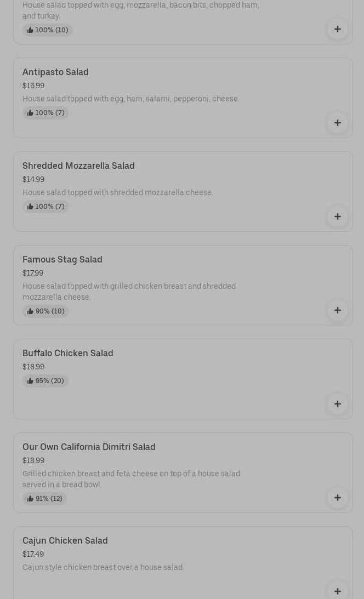This screenshot has height=599, width=364.
Task: Select the Buffalo Chicken Salad title
Action: (x=68, y=353)
